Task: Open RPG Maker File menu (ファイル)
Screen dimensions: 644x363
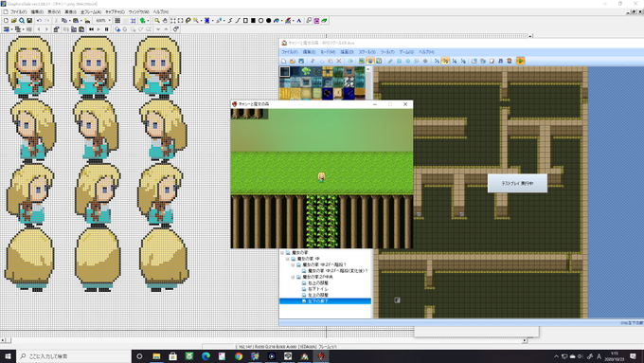Action: (x=290, y=52)
